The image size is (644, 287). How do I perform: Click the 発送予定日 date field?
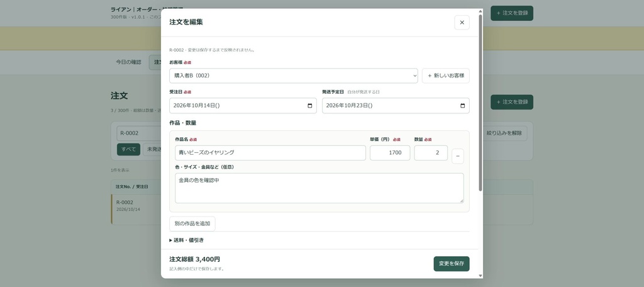pos(396,106)
